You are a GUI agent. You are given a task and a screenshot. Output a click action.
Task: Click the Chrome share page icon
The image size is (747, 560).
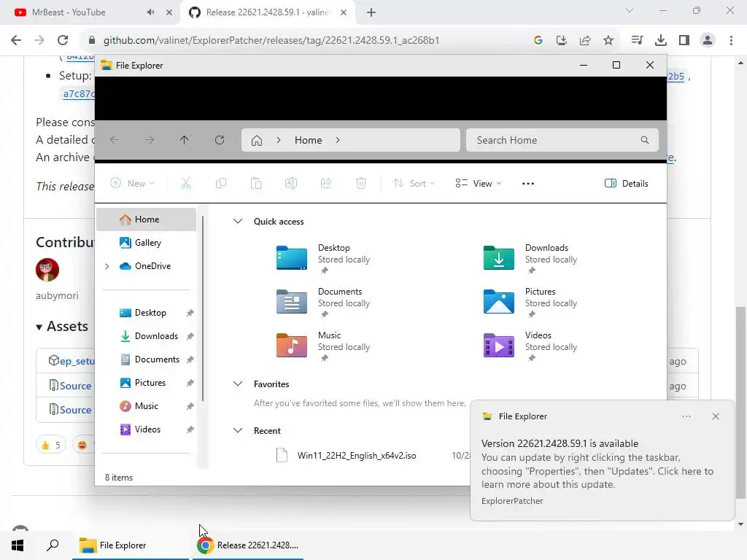click(585, 40)
